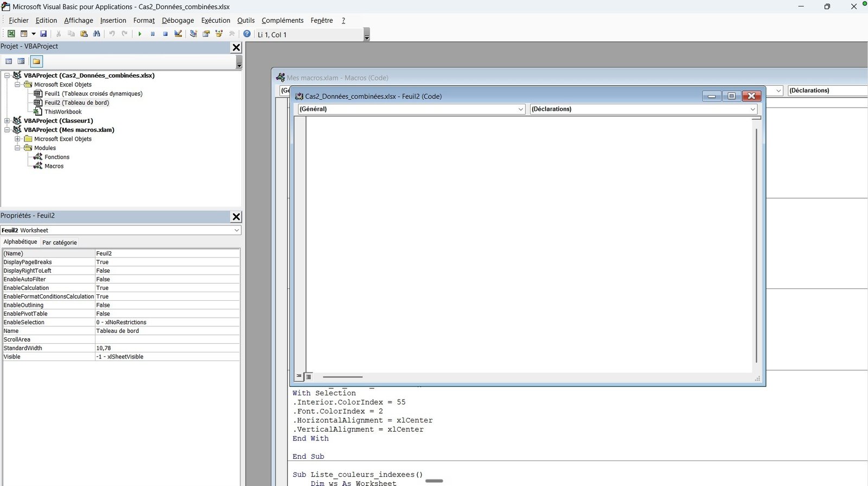Open the insert object dropdown arrow

pos(33,34)
